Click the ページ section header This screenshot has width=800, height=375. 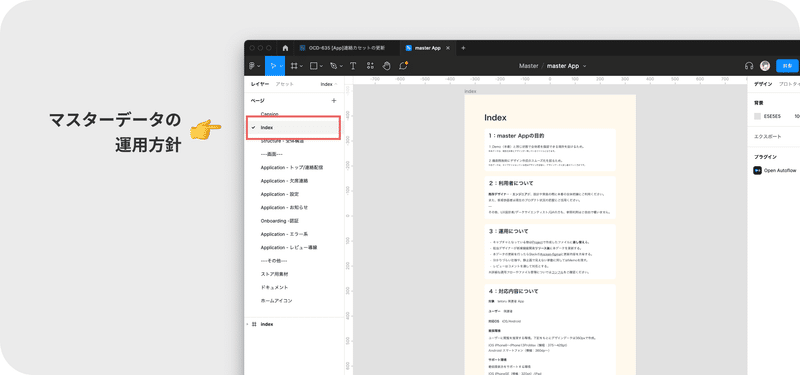tap(258, 101)
